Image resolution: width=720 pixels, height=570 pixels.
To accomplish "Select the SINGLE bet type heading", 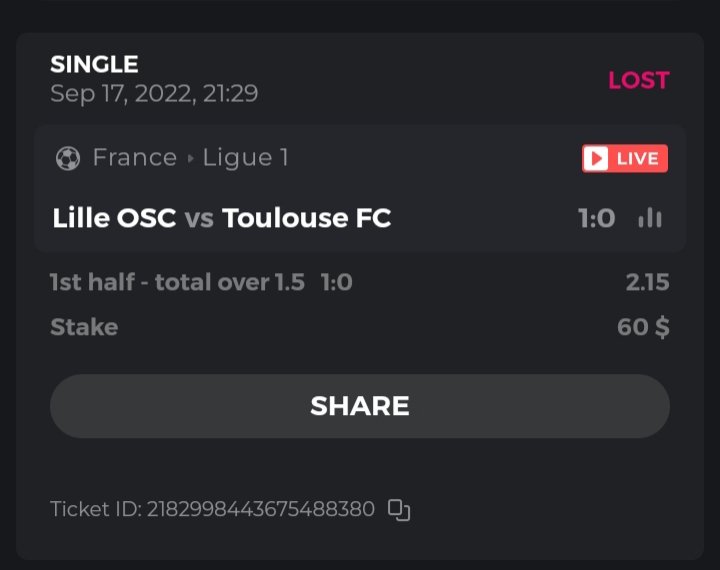I will (94, 64).
